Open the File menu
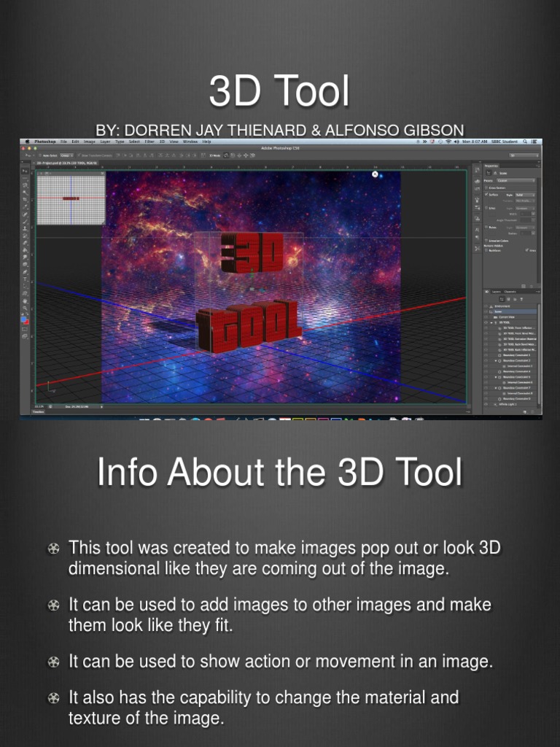This screenshot has height=747, width=560. tap(64, 142)
